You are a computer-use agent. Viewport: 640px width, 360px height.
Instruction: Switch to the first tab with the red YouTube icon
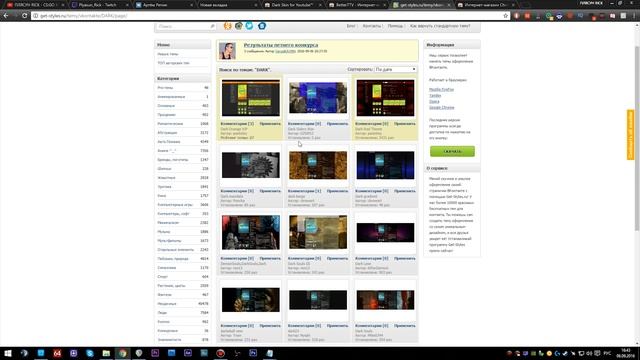click(35, 5)
